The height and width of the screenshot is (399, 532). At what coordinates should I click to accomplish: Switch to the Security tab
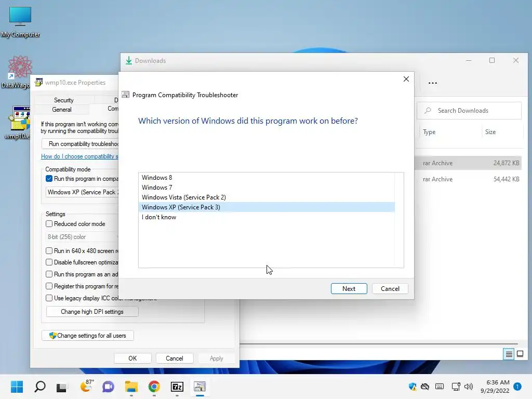click(x=64, y=100)
